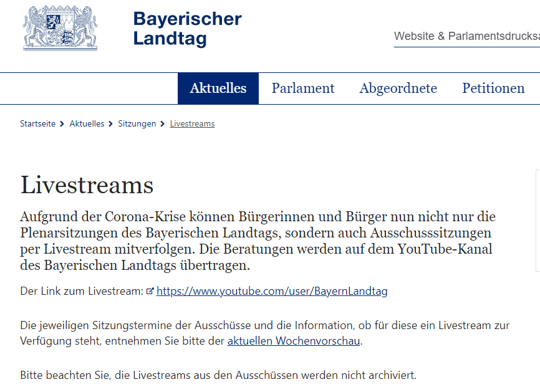The image size is (540, 392).
Task: Click the external link icon before YouTube URL
Action: tap(150, 291)
